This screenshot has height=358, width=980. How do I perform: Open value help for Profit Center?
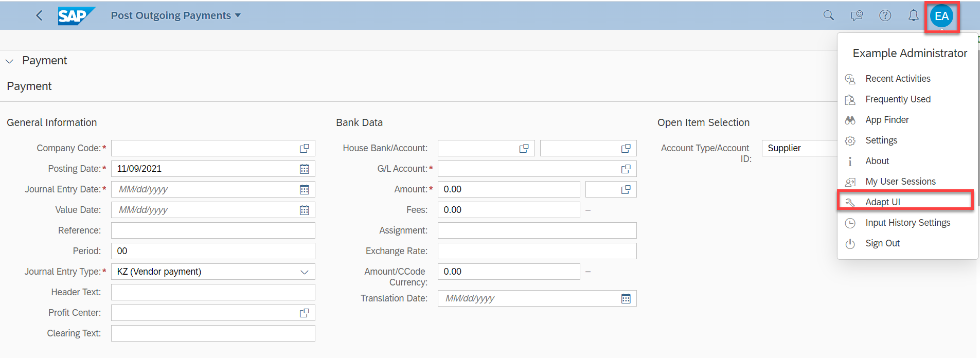click(x=305, y=313)
